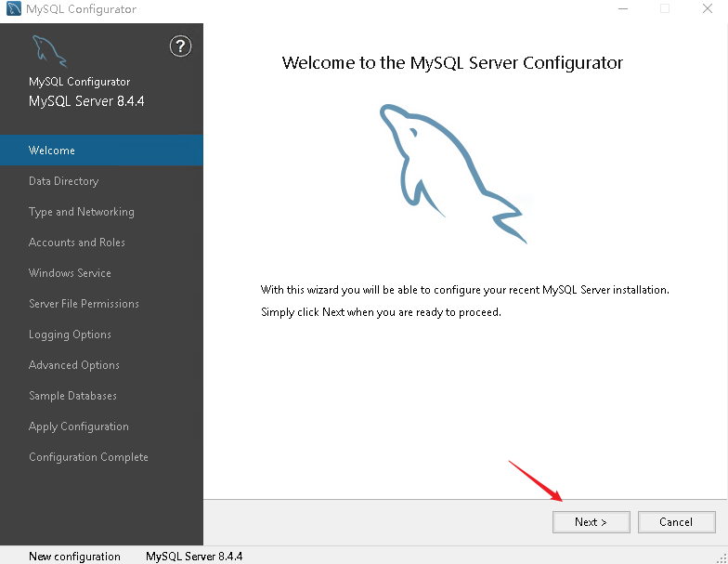Go to Logging Options step

click(x=102, y=334)
